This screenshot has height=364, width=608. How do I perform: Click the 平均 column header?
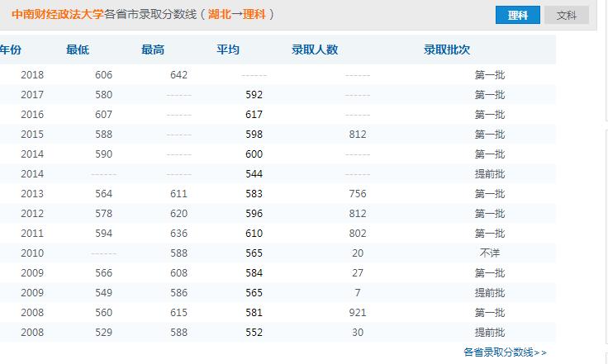click(228, 50)
